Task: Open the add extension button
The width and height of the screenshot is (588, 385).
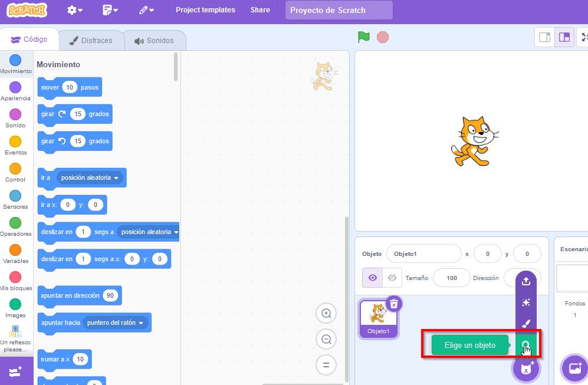Action: tap(16, 371)
